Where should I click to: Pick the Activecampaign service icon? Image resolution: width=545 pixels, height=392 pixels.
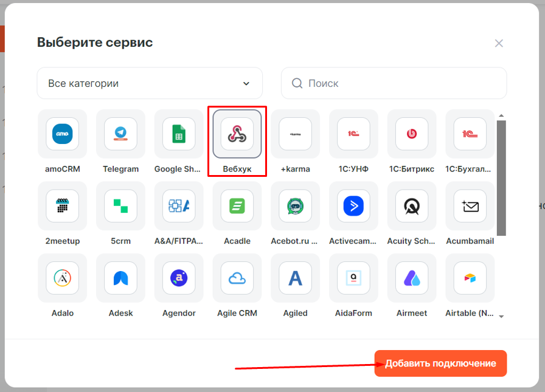(x=353, y=206)
